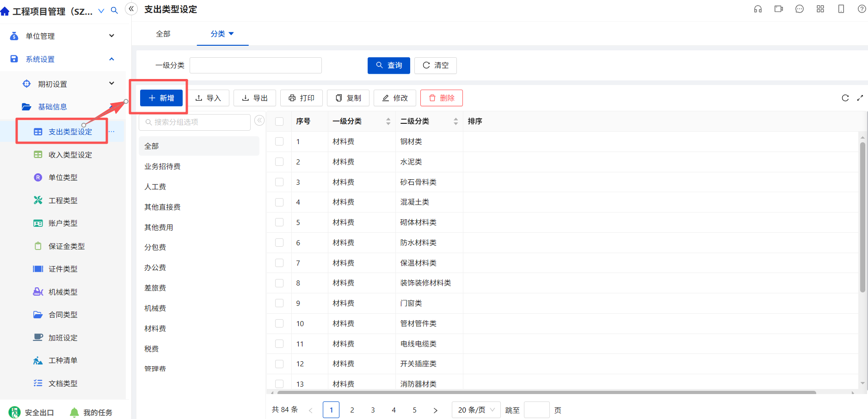Click the 新增 add button
This screenshot has width=868, height=419.
(x=161, y=98)
